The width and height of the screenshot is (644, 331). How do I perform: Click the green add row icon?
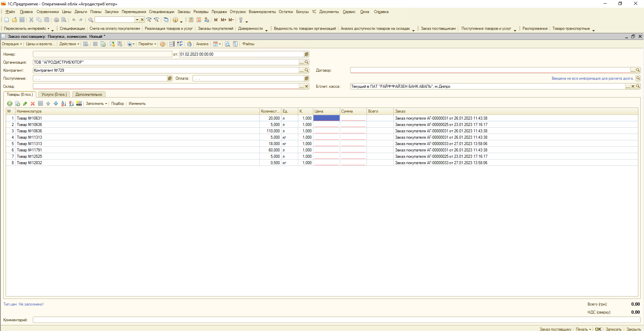coord(9,104)
